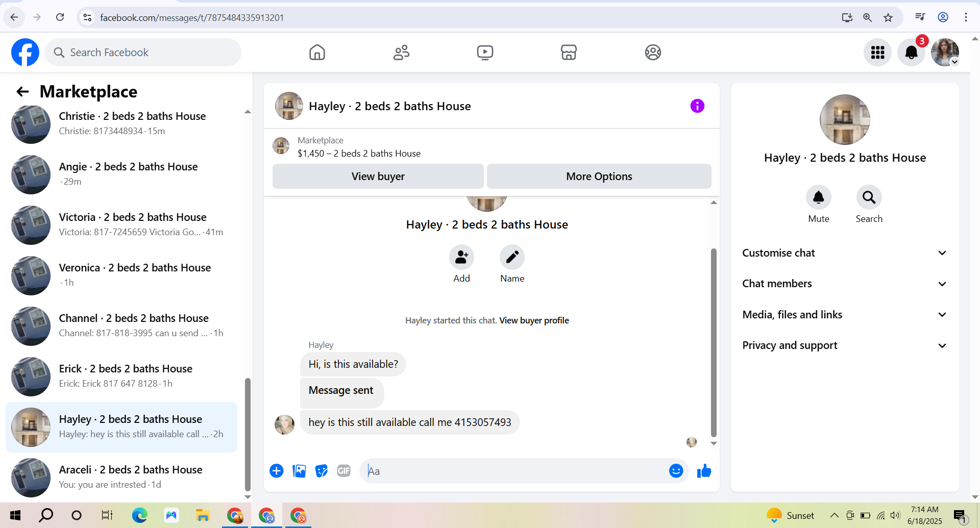Open Microsoft Edge from the taskbar
Viewport: 980px width, 528px height.
click(139, 515)
